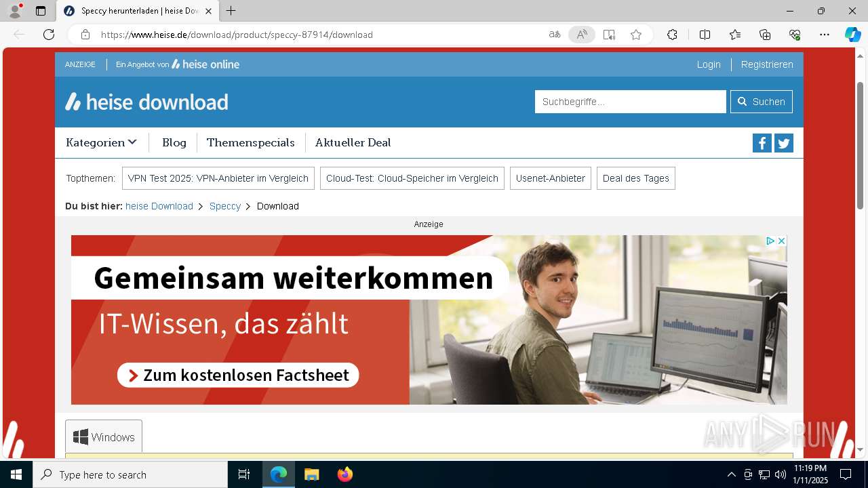868x488 pixels.
Task: Click the volume speaker tray icon
Action: [780, 474]
